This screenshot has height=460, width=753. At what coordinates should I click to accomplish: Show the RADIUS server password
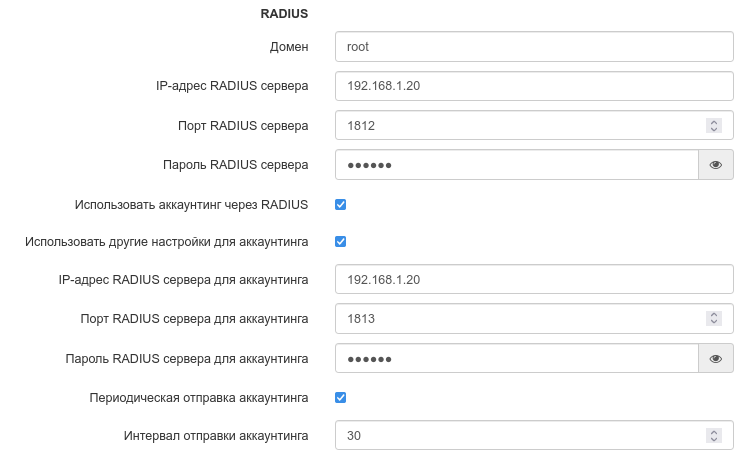point(715,165)
